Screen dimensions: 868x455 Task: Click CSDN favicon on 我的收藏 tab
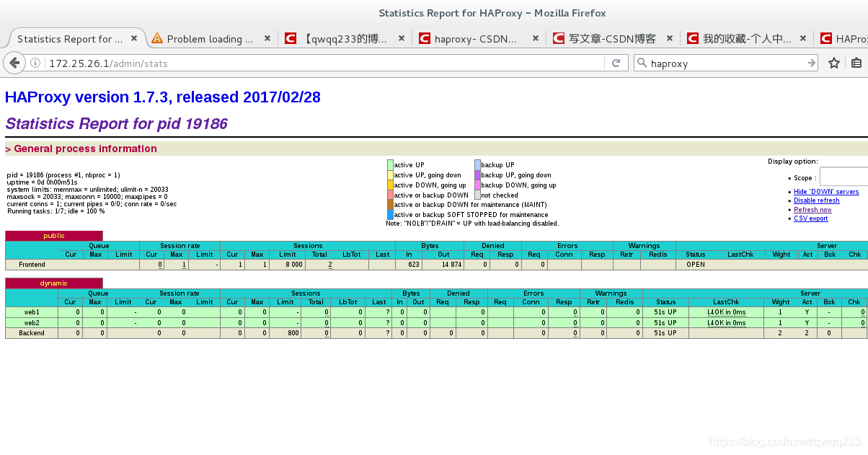tap(693, 39)
